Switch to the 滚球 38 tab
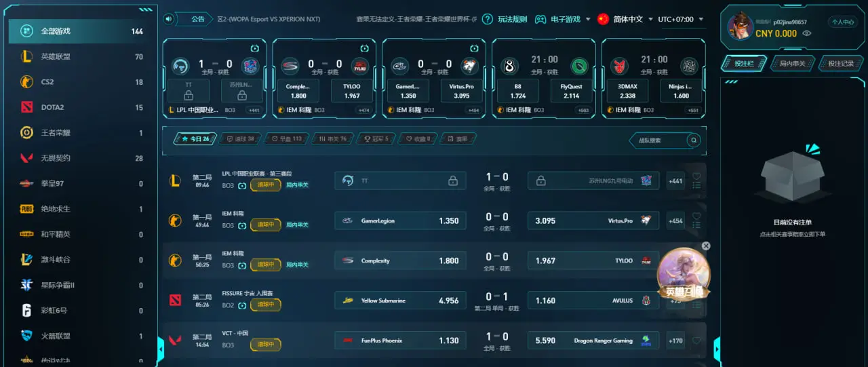The width and height of the screenshot is (868, 367). pos(240,138)
